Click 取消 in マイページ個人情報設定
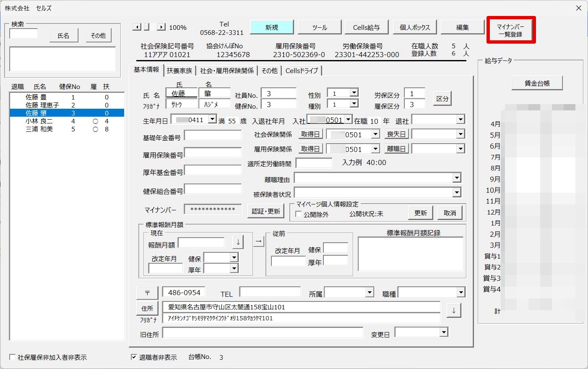The width and height of the screenshot is (588, 369). point(450,213)
